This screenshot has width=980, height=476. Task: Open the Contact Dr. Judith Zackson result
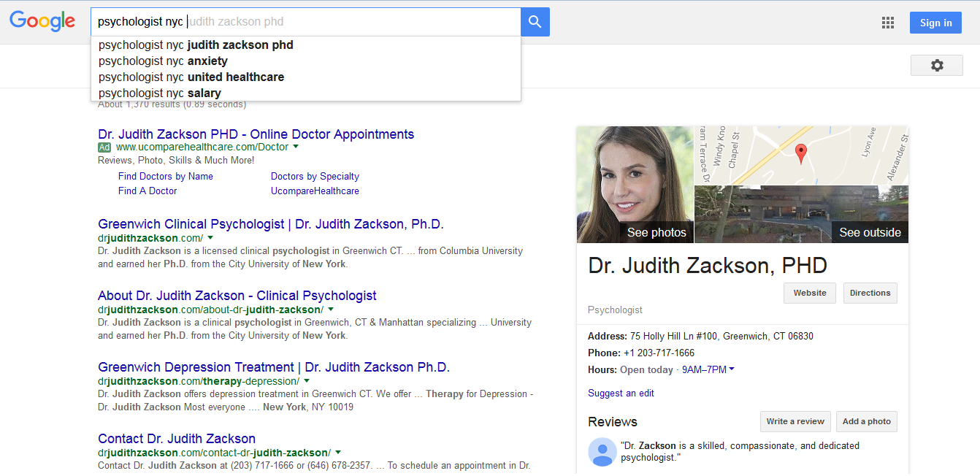(x=177, y=439)
